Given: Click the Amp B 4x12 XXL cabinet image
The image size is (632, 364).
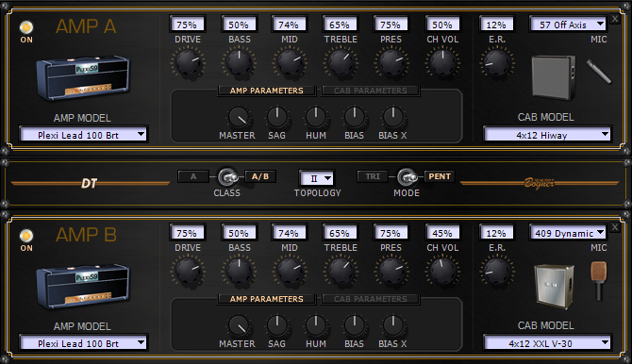Looking at the screenshot, I should pyautogui.click(x=555, y=286).
